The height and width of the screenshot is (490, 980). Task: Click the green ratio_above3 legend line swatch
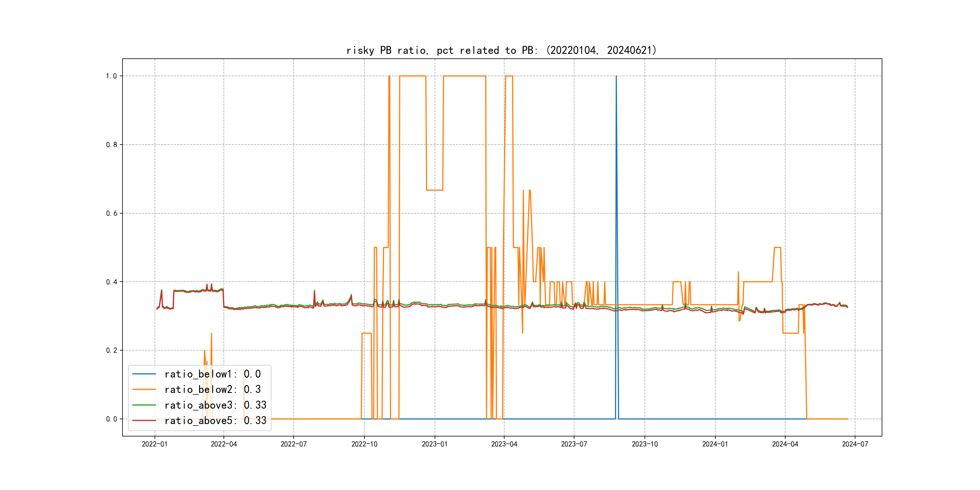pyautogui.click(x=144, y=405)
